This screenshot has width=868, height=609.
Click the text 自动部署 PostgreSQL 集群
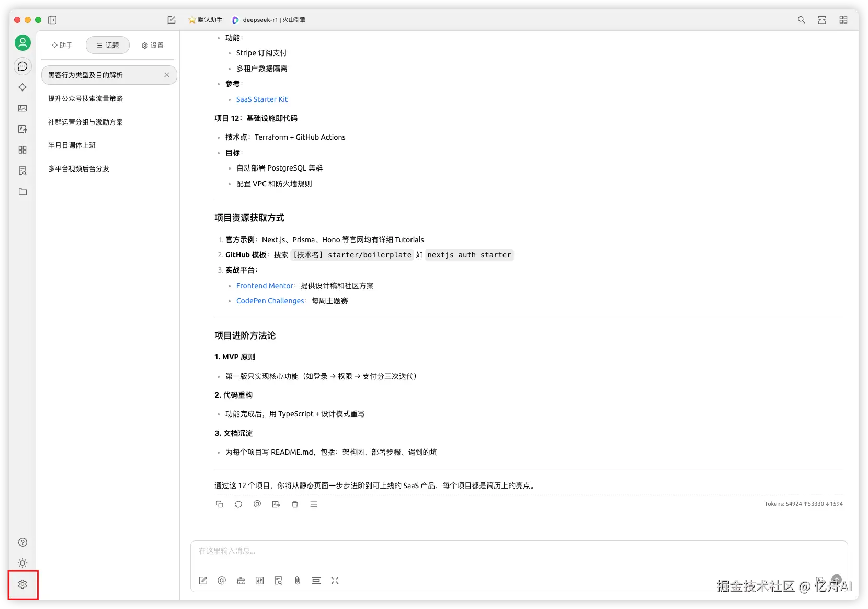pyautogui.click(x=280, y=168)
